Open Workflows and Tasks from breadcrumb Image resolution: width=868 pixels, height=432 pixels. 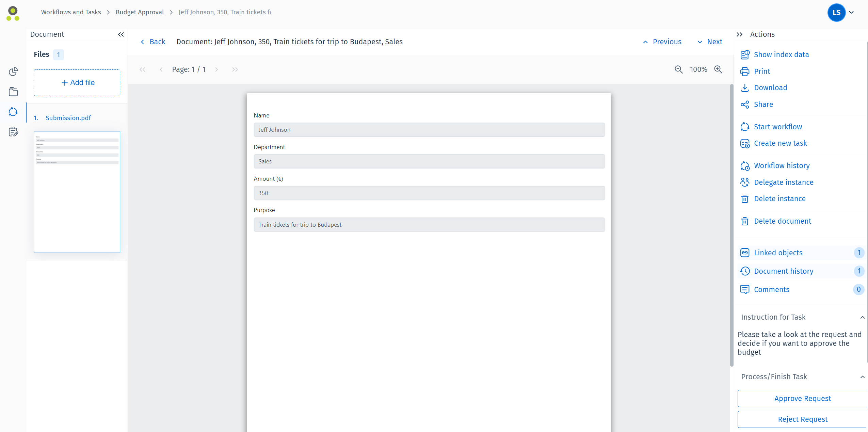point(71,12)
